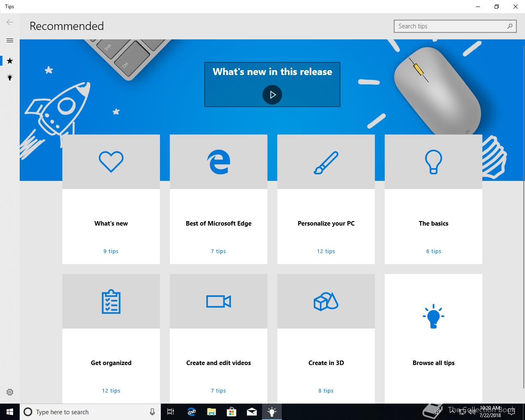Click What's new in this release heading
The height and width of the screenshot is (420, 525).
pos(272,72)
